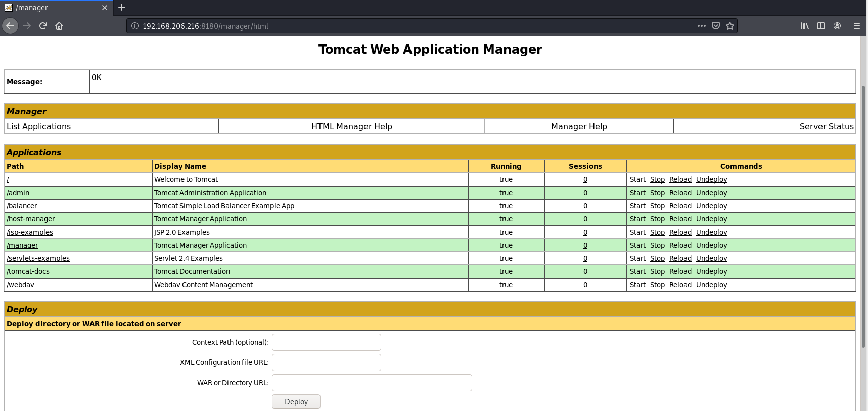
Task: Focus the XML Configuration file URL field
Action: (x=327, y=362)
